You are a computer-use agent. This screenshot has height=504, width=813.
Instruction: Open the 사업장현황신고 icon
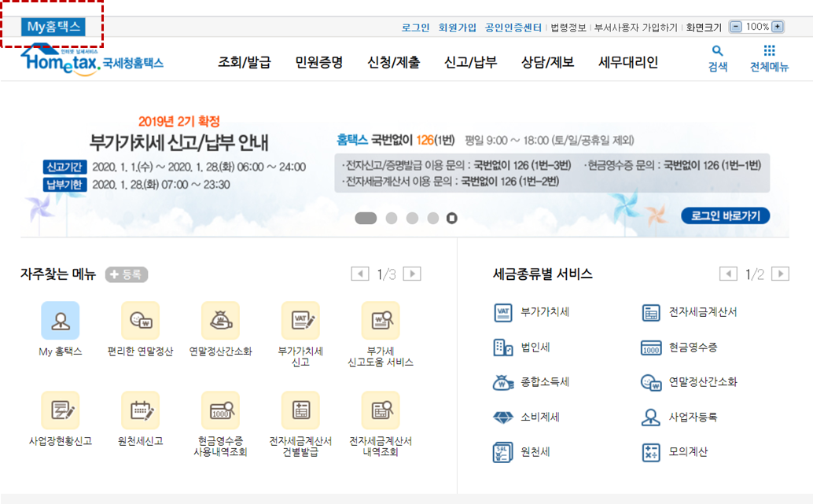pyautogui.click(x=60, y=410)
